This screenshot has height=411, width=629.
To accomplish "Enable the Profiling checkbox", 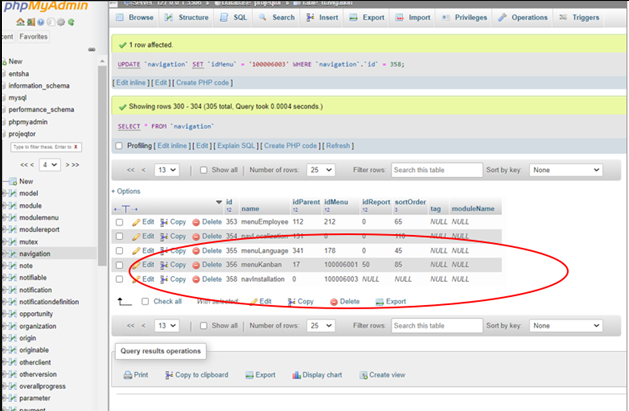I will point(120,146).
